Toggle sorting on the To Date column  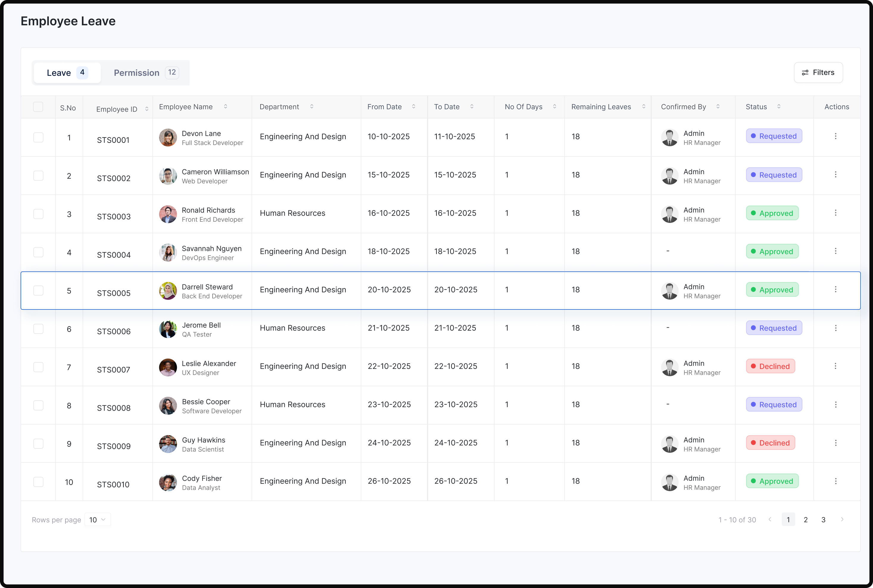472,107
